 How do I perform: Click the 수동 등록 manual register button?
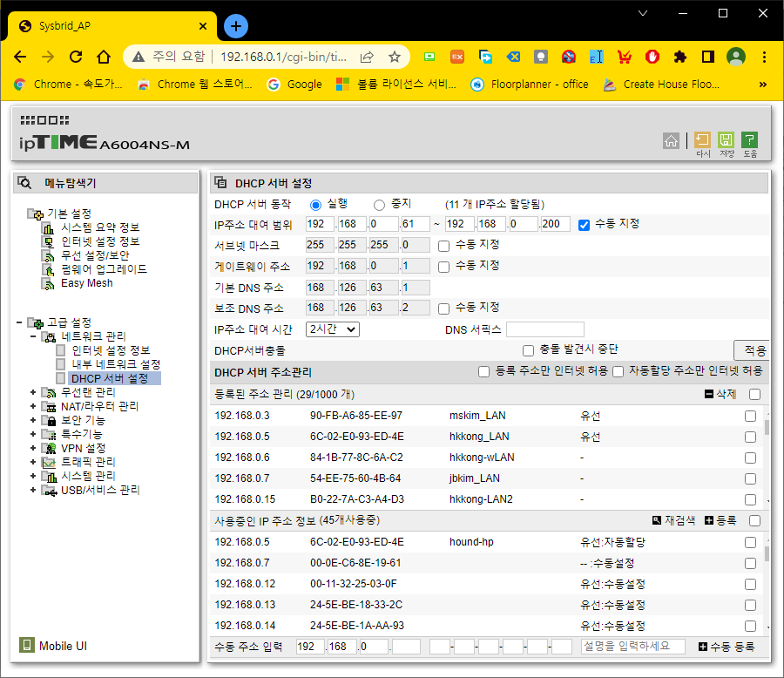726,647
